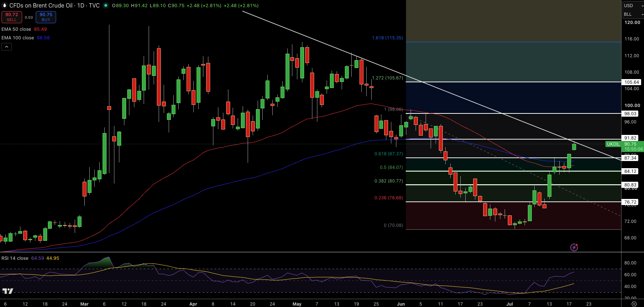Click the Jul marker on time axis
This screenshot has height=307, width=644.
click(x=510, y=304)
